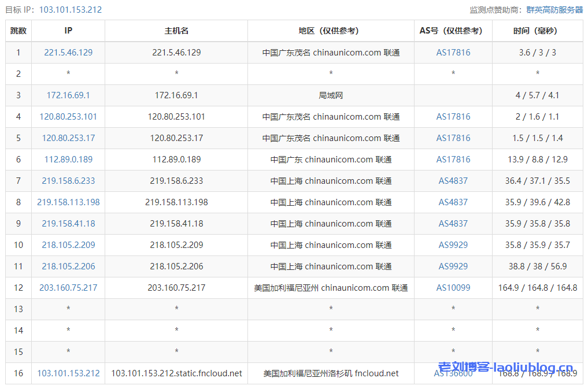Click hop 6 IP link 112.89.0.189

point(68,160)
